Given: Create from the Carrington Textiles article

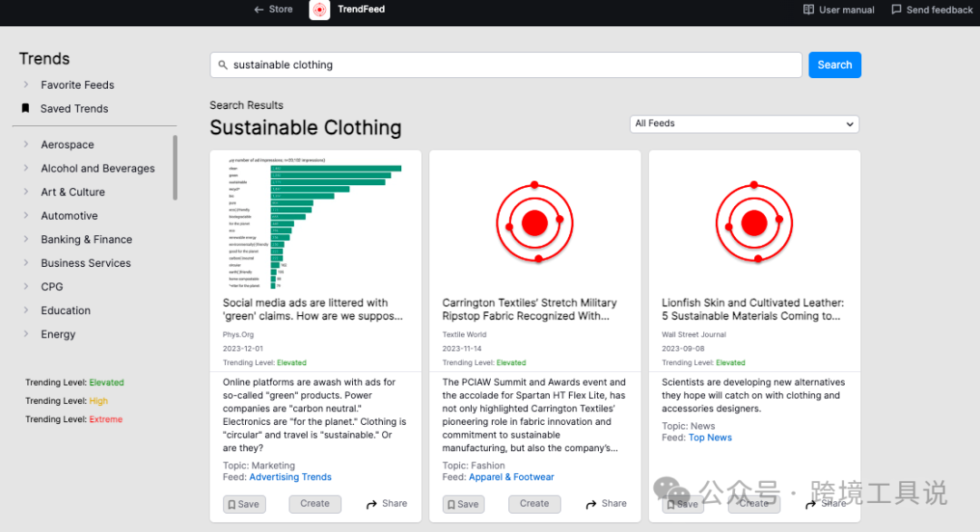Looking at the screenshot, I should 534,504.
